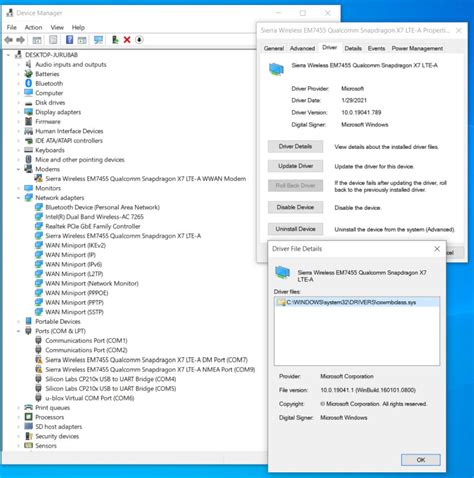Select Realtek PCIe GbE Family Controller

(x=93, y=226)
